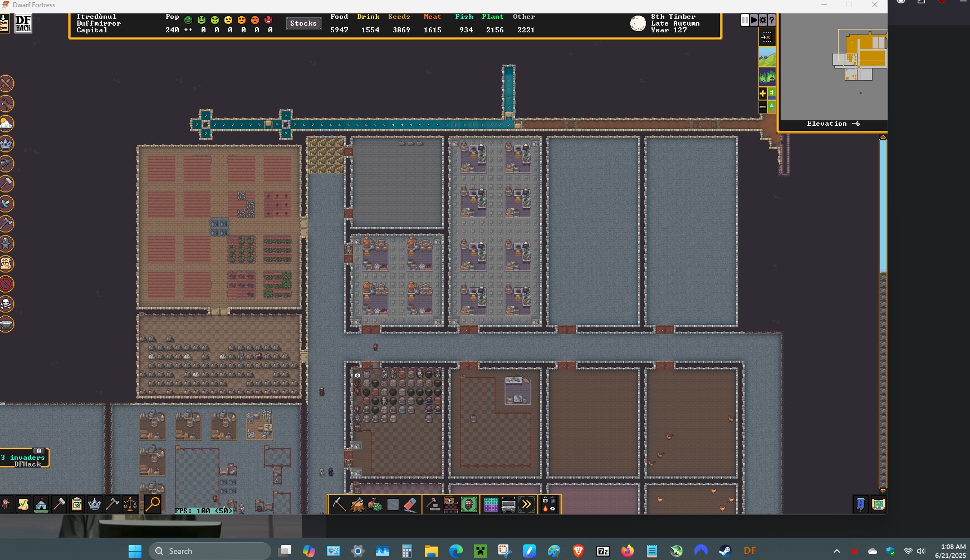Screen dimensions: 970x560
Task: Open the labor hammer screen
Action: click(x=59, y=504)
